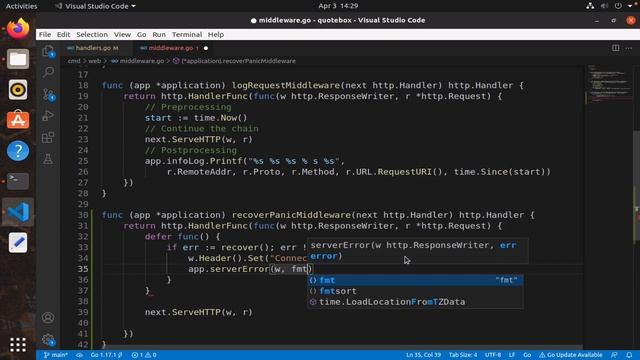Screen dimensions: 640x360
Task: Open the Testing flask view
Action: (x=48, y=159)
